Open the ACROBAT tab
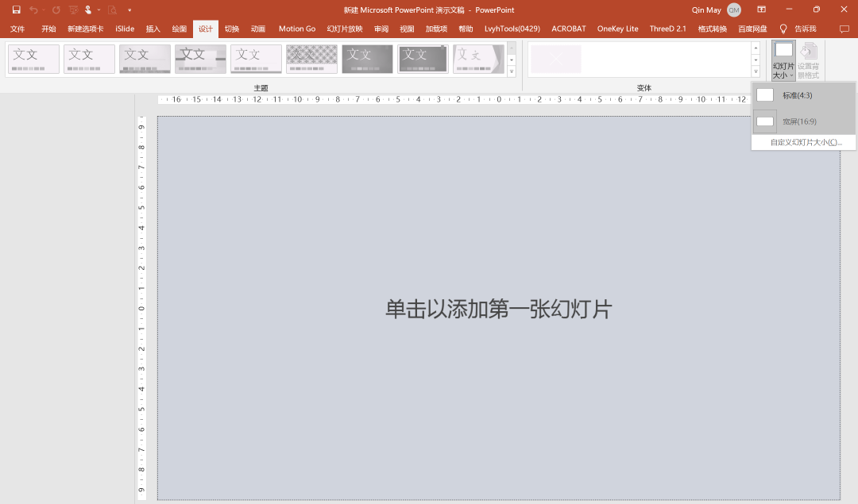This screenshot has height=504, width=858. pos(569,29)
